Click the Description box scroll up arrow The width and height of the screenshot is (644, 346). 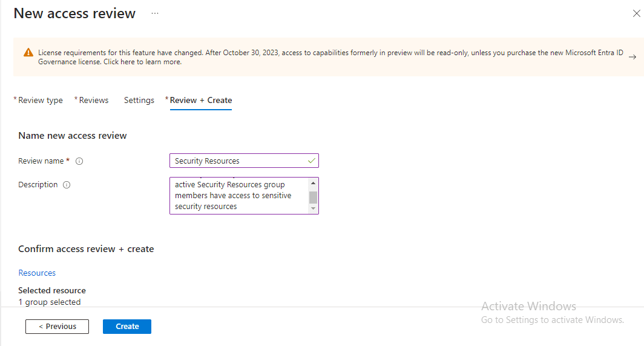point(313,183)
